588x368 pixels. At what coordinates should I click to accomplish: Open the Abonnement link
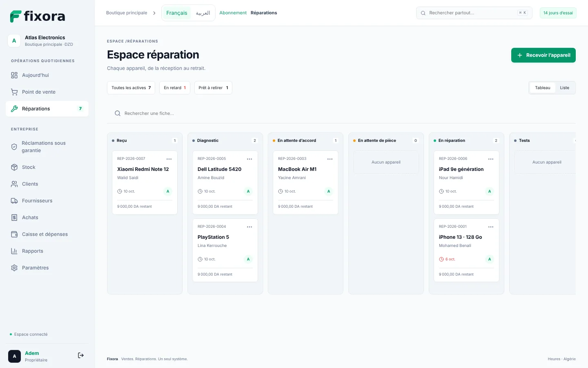click(233, 13)
